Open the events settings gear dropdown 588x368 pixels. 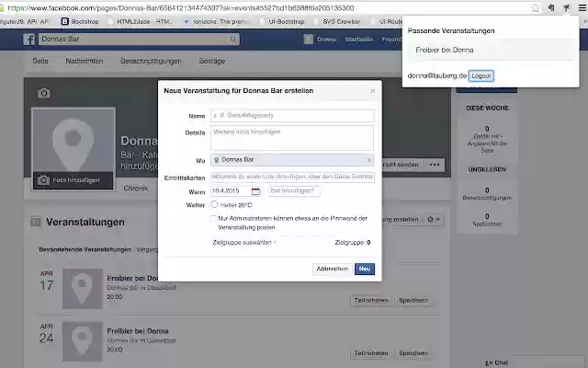[435, 220]
